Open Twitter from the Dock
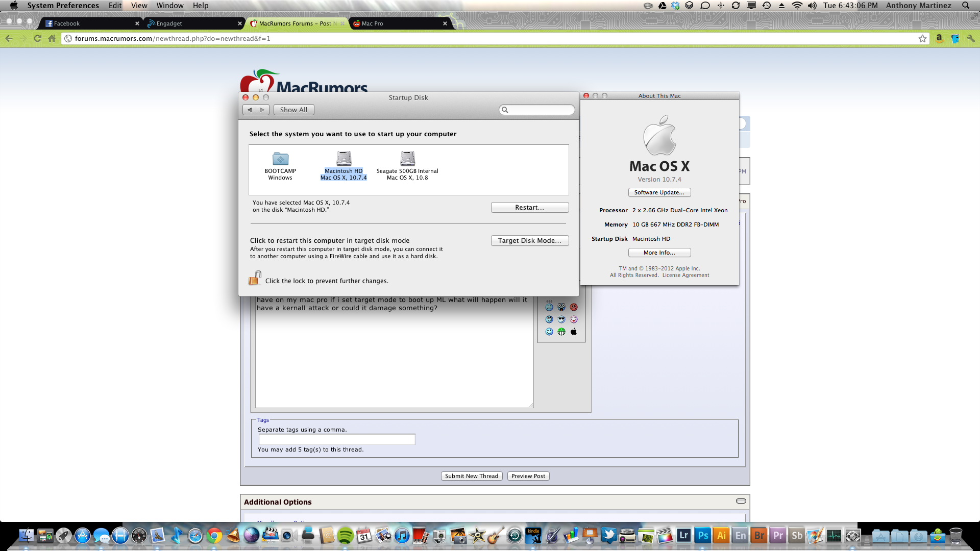This screenshot has width=980, height=551. pyautogui.click(x=609, y=536)
